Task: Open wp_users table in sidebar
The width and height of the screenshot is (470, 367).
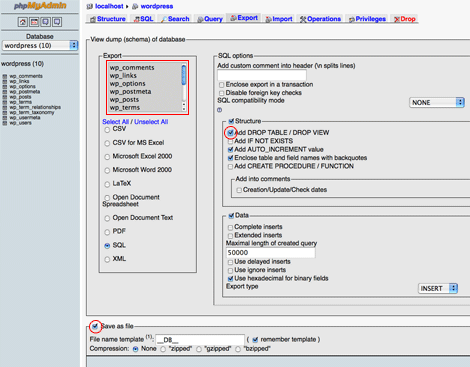Action: tap(20, 123)
